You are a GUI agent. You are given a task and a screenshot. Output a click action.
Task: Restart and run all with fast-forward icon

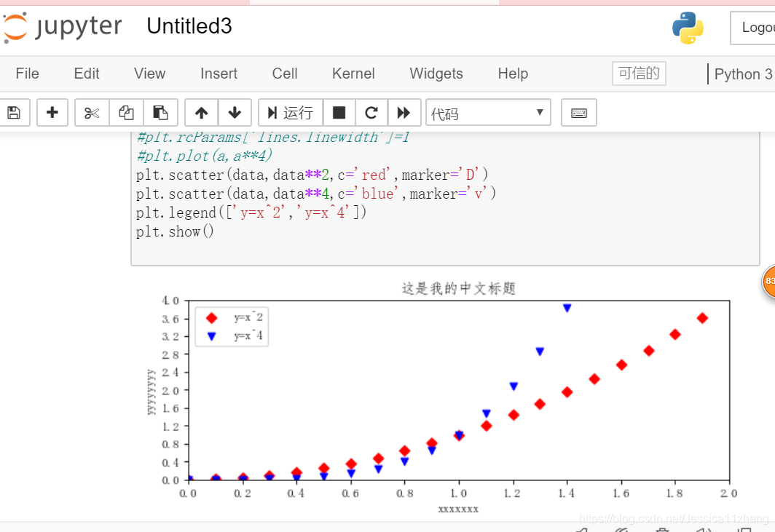coord(404,113)
